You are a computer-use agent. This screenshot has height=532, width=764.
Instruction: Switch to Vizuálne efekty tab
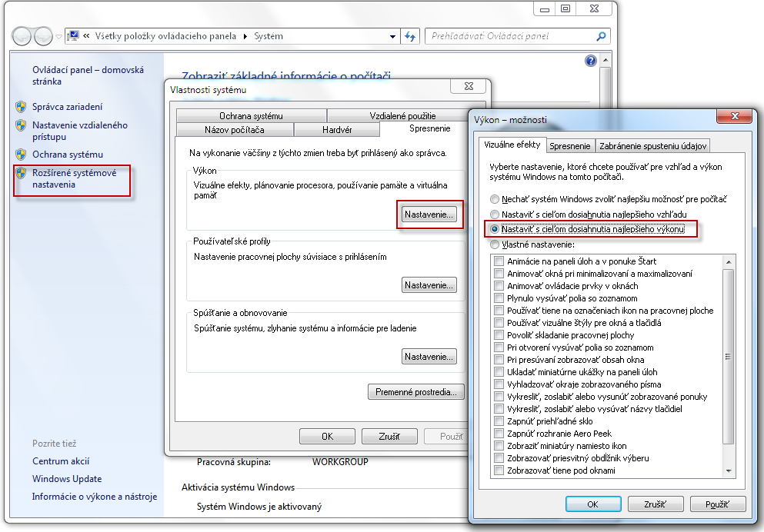click(x=512, y=145)
